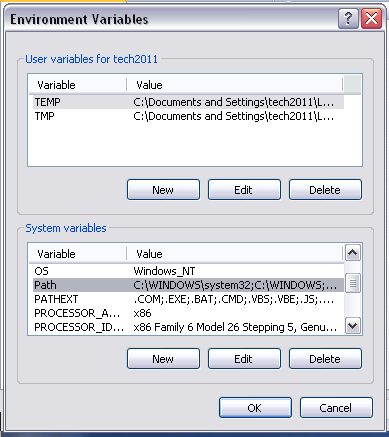Select the PATHEXT system variable
This screenshot has width=389, height=437.
(188, 299)
